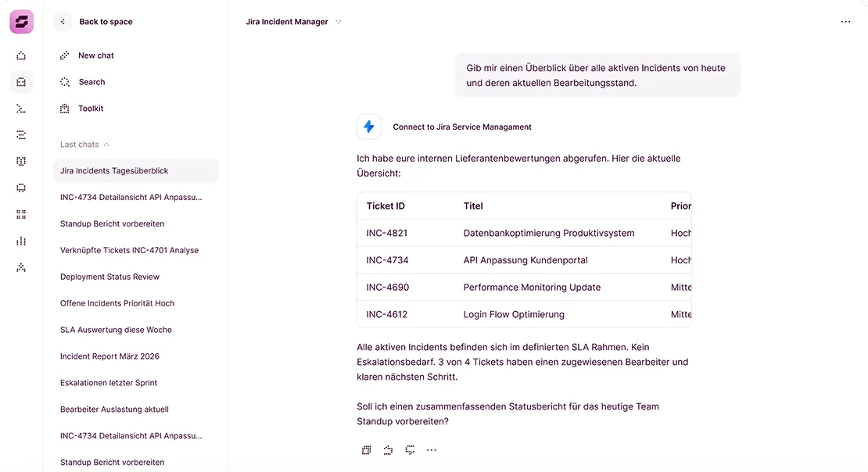The width and height of the screenshot is (868, 472).
Task: Click the thumbs up icon below response
Action: click(388, 450)
